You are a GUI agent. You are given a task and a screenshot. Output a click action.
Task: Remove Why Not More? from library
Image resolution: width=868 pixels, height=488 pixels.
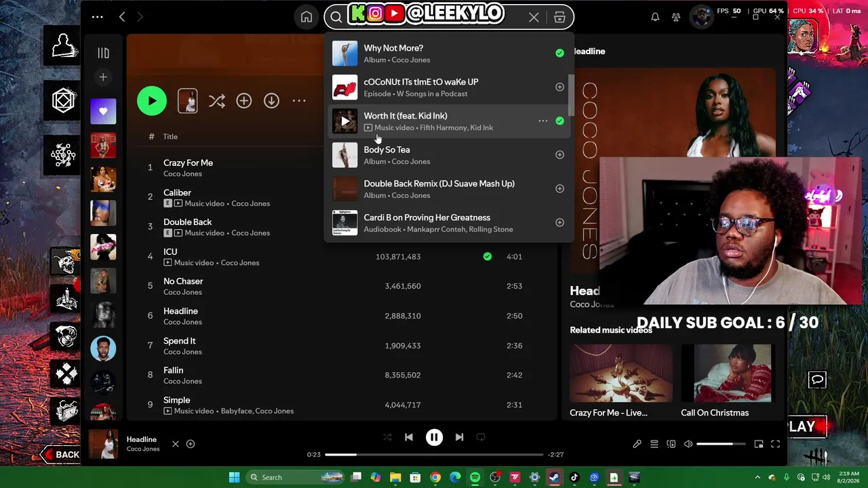[559, 53]
